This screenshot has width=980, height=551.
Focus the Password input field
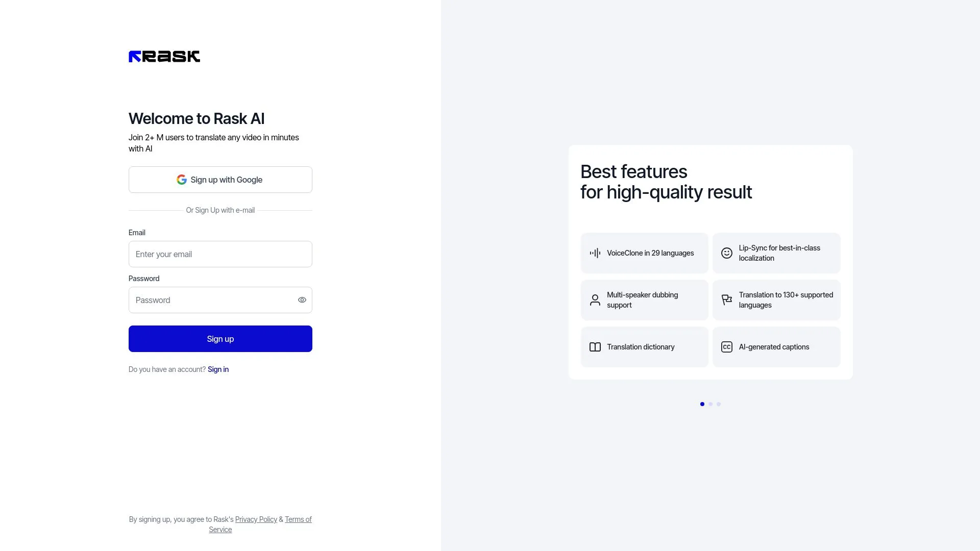click(212, 300)
